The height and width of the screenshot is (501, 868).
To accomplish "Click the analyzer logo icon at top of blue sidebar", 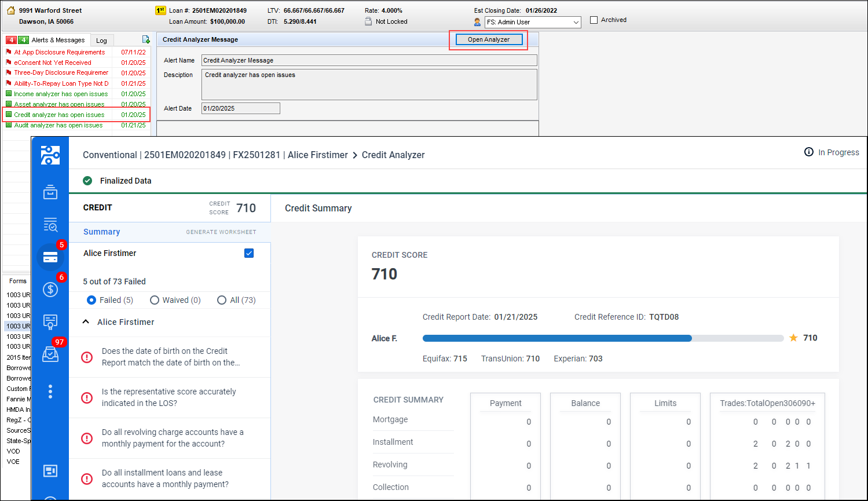I will tap(50, 155).
